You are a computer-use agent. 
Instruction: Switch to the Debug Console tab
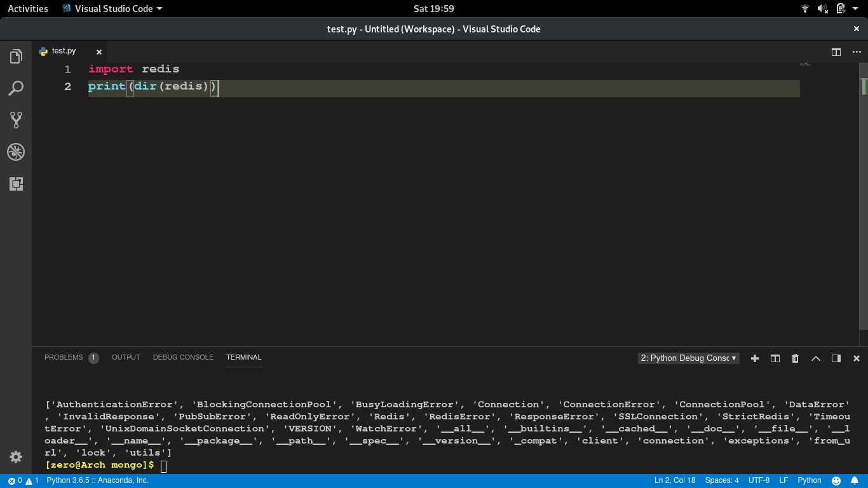183,357
